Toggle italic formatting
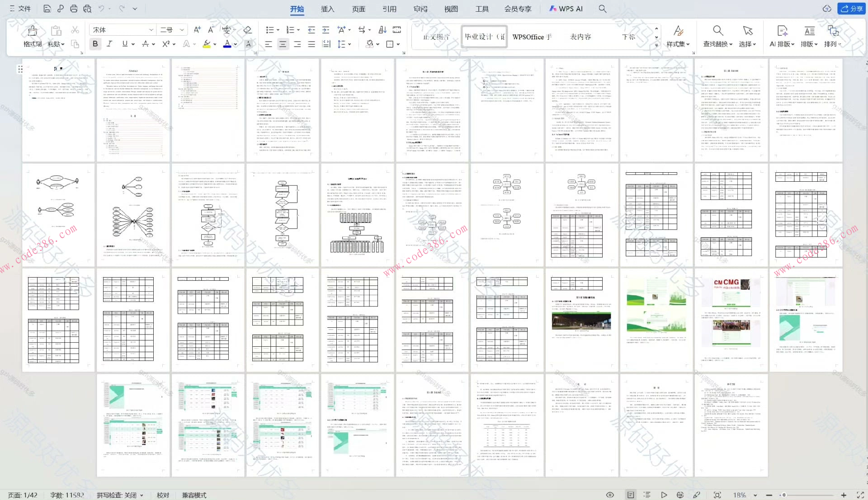Image resolution: width=868 pixels, height=500 pixels. tap(109, 44)
